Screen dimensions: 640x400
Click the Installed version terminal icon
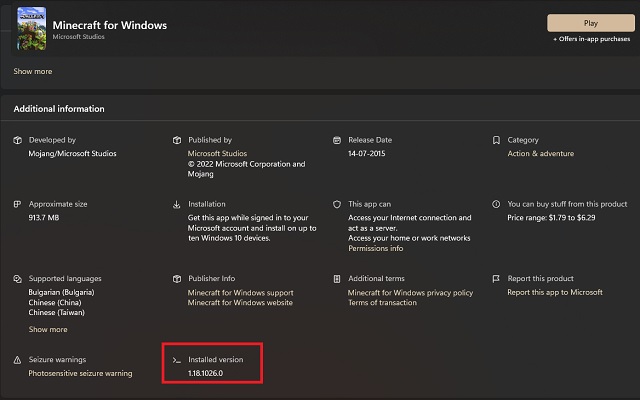pyautogui.click(x=176, y=360)
